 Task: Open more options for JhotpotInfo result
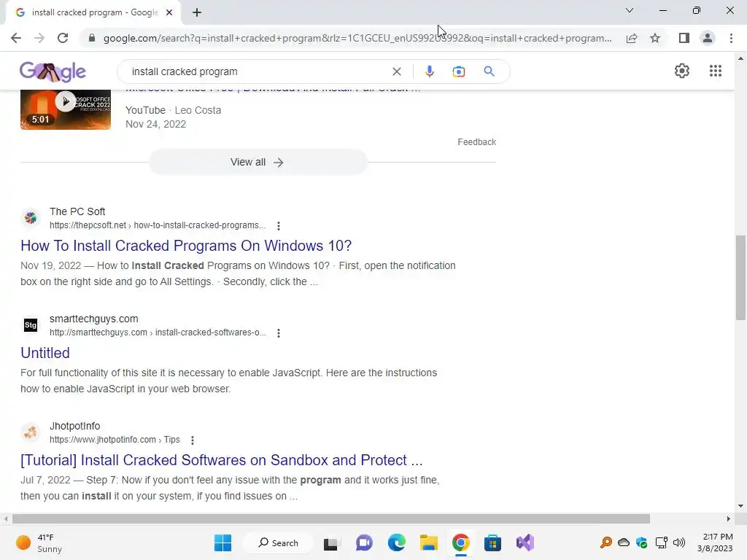point(193,440)
